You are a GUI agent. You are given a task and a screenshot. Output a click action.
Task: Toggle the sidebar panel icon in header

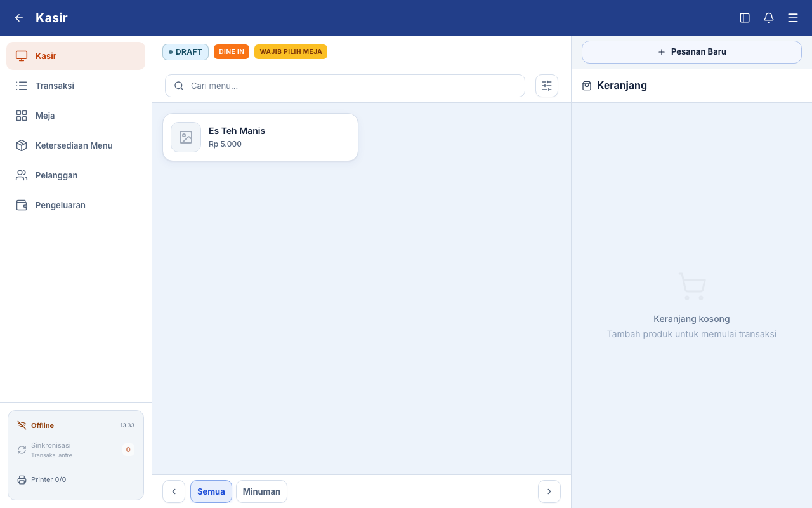coord(745,18)
